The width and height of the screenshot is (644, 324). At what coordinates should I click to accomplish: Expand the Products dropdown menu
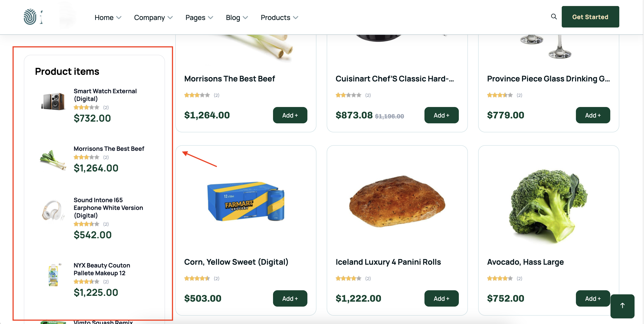tap(279, 17)
